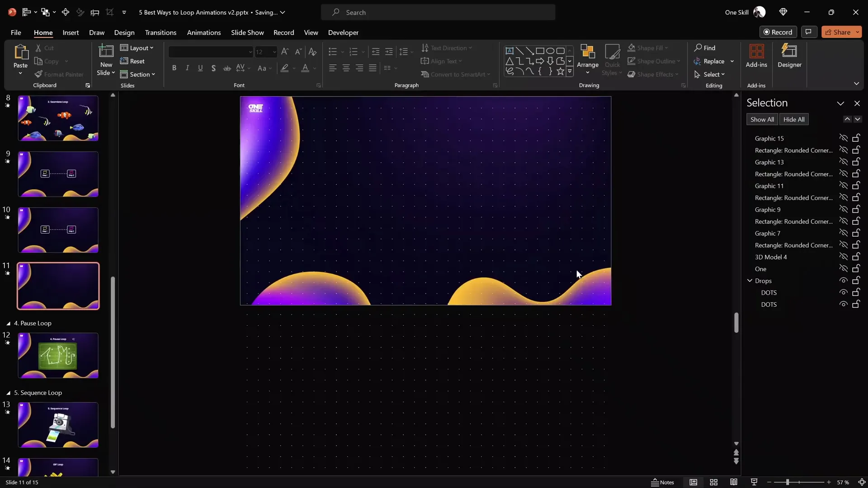
Task: Bring selected object forward arrow
Action: tap(847, 119)
